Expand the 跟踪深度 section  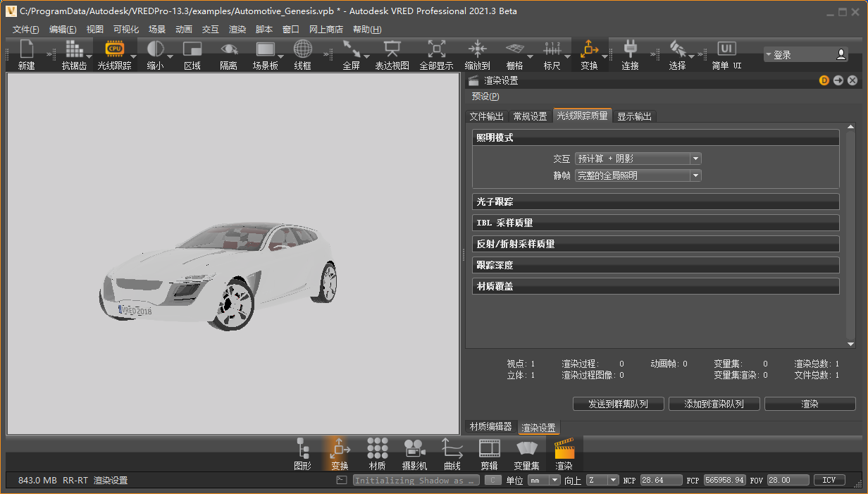[655, 265]
